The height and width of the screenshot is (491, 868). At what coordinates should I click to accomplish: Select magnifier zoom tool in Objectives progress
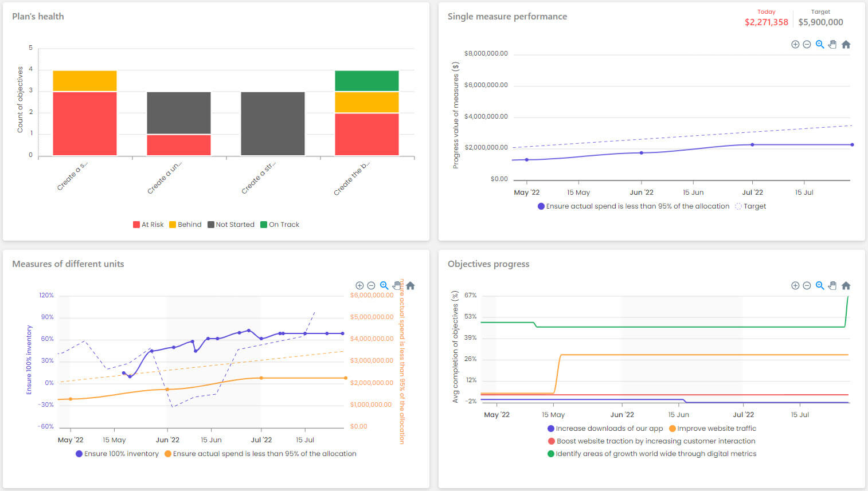tap(820, 285)
